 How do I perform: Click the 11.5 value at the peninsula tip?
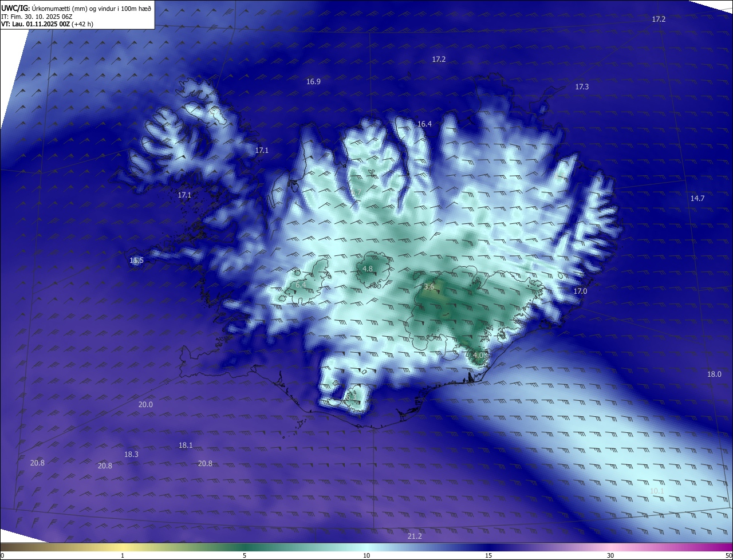[x=136, y=261]
